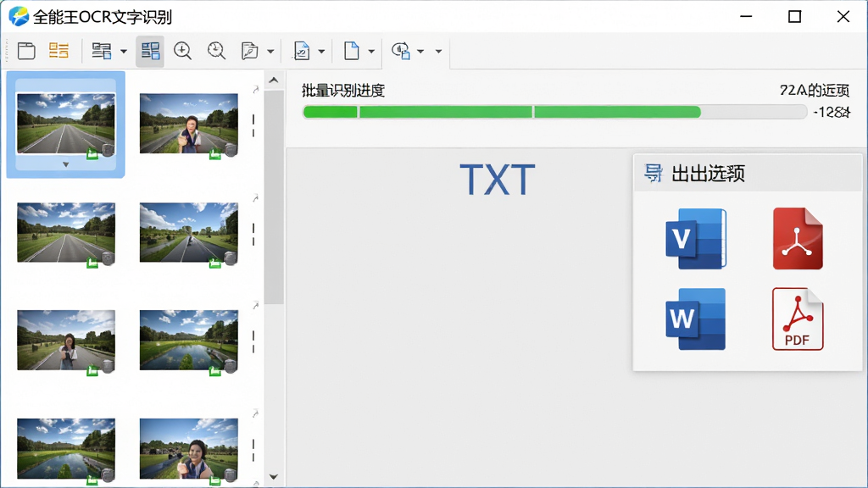The image size is (868, 488).
Task: Click the app logo in the title bar
Action: point(19,17)
